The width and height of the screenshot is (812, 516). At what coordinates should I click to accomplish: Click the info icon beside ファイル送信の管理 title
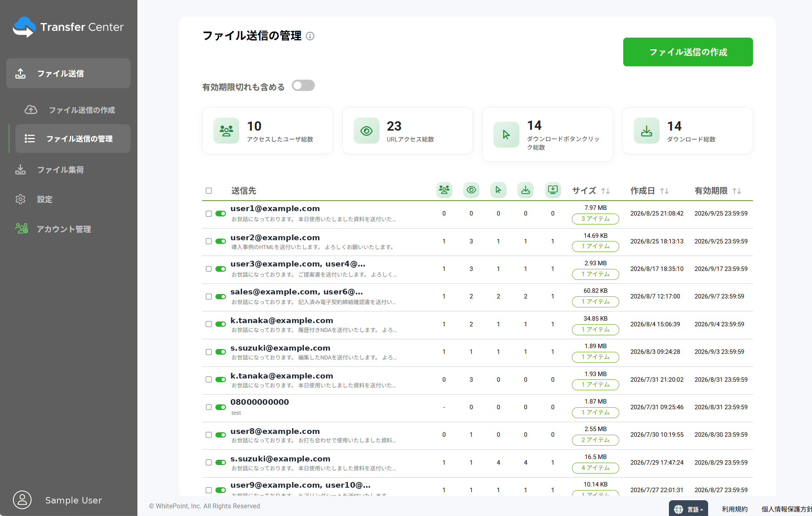(x=310, y=36)
